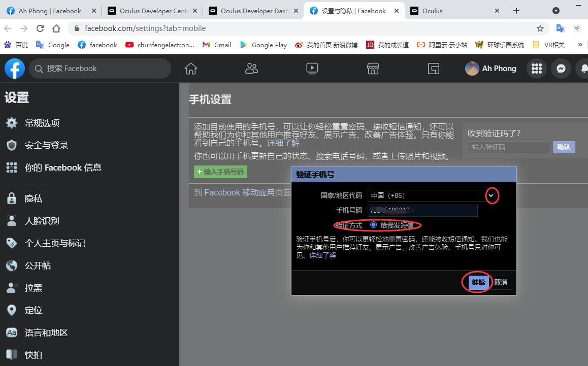Focus the 搜索 Facebook search box
Screen dimensions: 588x366
pos(100,69)
